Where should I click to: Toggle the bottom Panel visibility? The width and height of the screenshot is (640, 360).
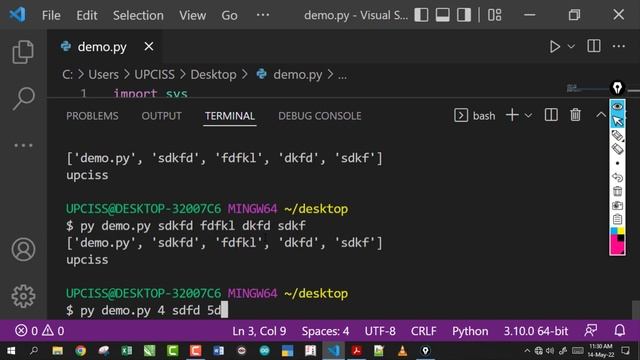[x=442, y=15]
